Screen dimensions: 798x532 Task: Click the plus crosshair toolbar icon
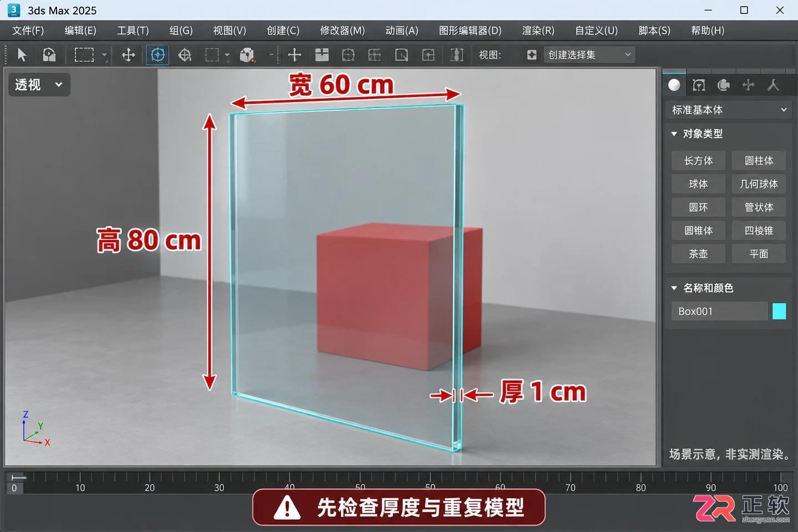295,55
